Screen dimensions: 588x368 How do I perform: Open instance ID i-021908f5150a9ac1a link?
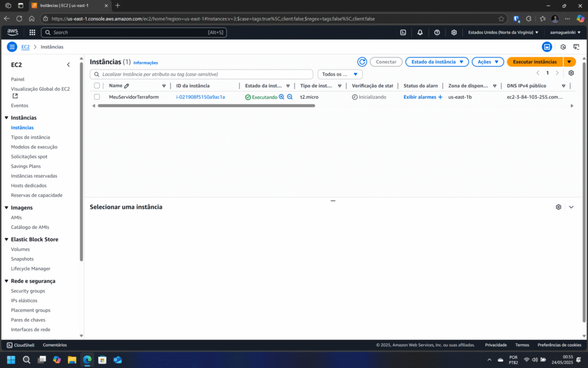(200, 97)
